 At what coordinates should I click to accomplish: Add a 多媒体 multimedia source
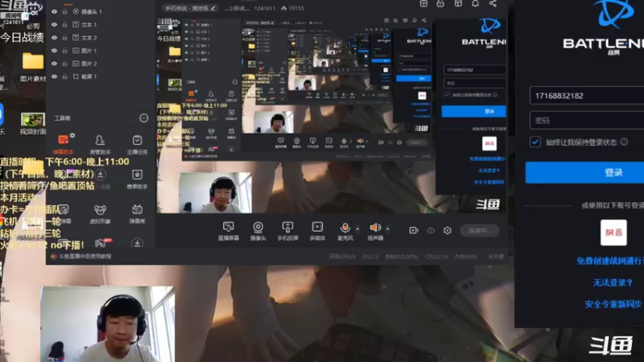(x=317, y=231)
